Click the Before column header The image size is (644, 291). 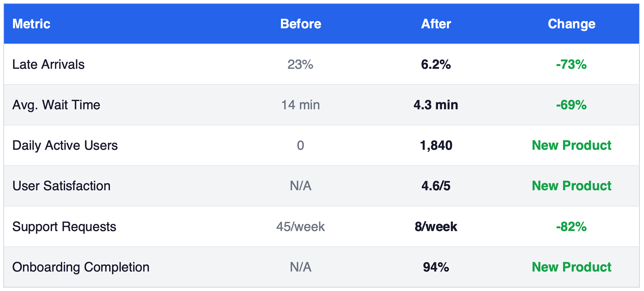tap(301, 24)
